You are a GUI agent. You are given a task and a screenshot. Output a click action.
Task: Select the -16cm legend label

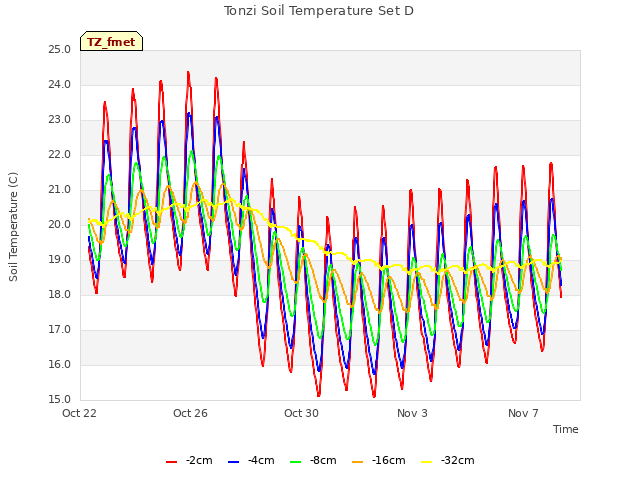click(x=389, y=460)
